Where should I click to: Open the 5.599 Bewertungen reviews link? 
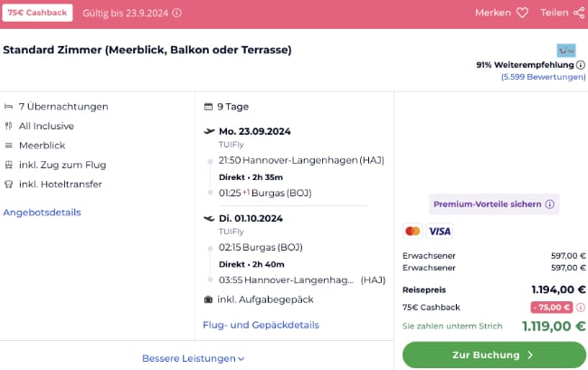coord(543,78)
